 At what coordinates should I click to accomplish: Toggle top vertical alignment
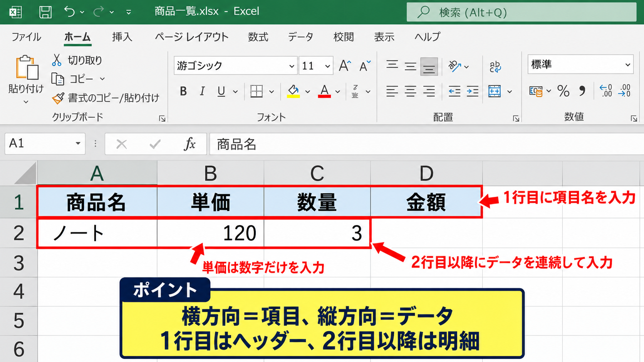click(x=392, y=65)
